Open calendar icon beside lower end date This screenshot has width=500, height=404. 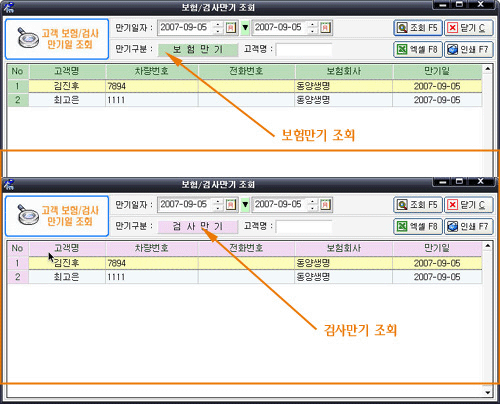[325, 205]
